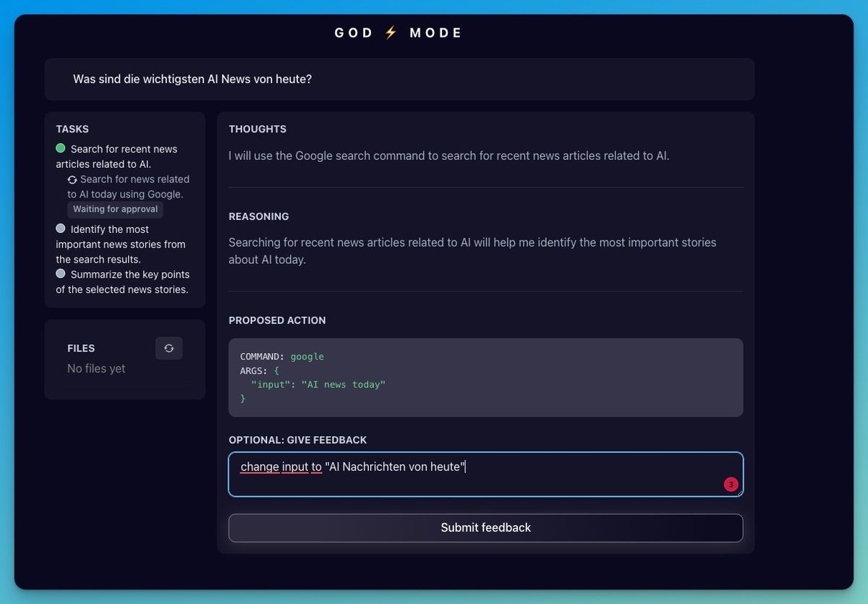868x604 pixels.
Task: Click the OPTIONAL: GIVE FEEDBACK label
Action: [x=298, y=440]
